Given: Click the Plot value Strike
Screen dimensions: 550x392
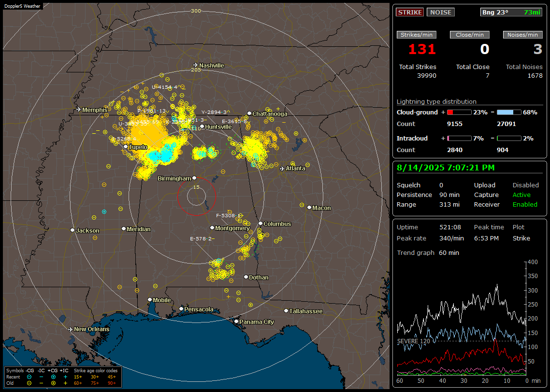Looking at the screenshot, I should pos(521,238).
